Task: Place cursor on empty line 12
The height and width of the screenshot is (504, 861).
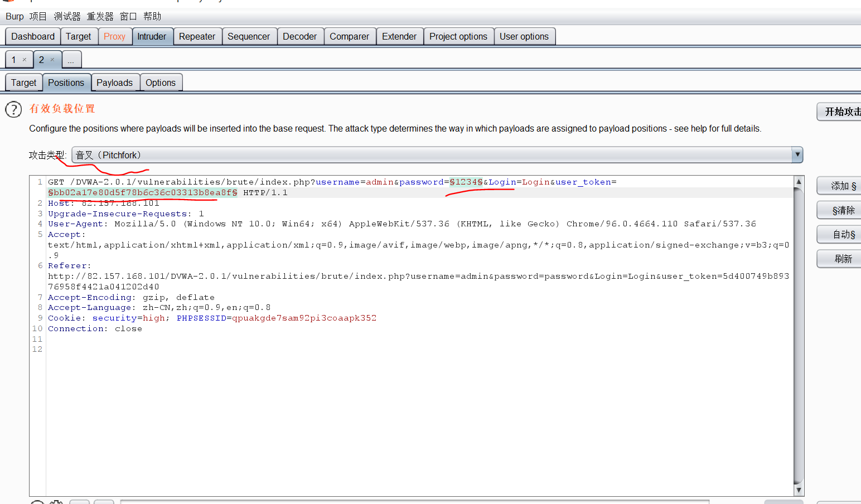Action: 418,349
